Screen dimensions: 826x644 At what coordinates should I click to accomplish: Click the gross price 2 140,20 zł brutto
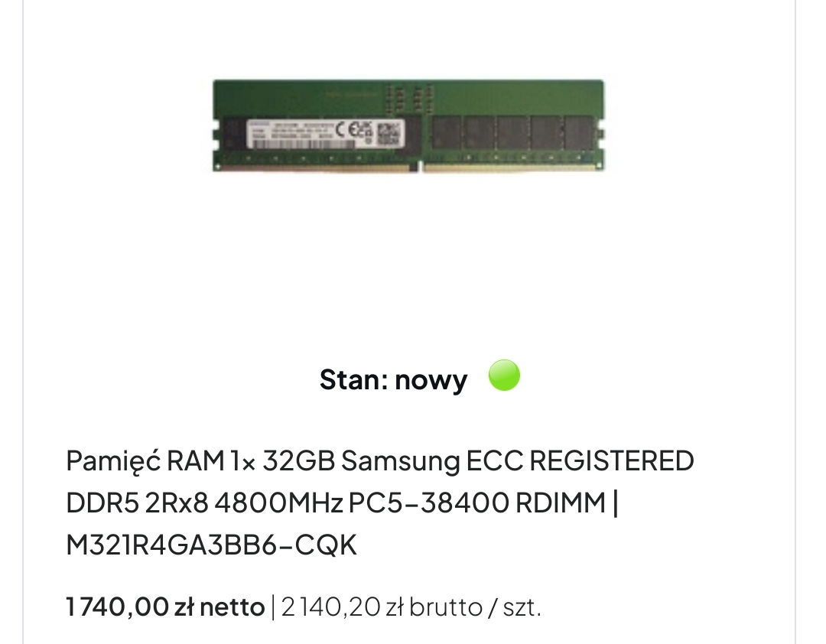[382, 607]
